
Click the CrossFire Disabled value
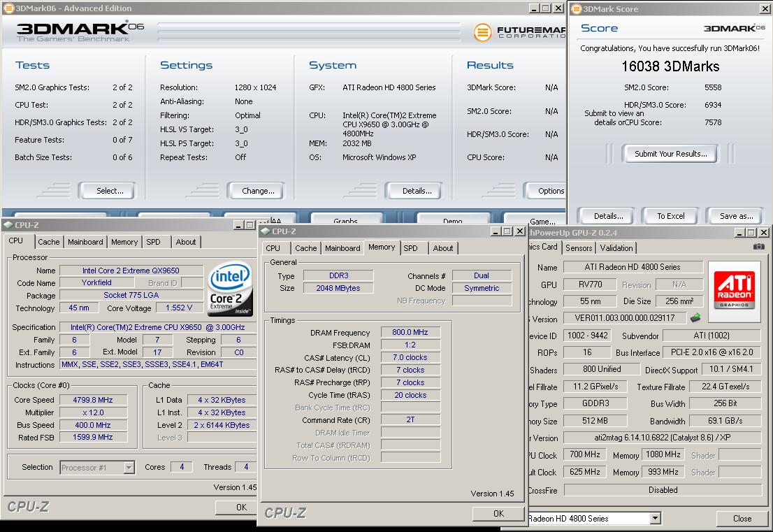tap(663, 489)
